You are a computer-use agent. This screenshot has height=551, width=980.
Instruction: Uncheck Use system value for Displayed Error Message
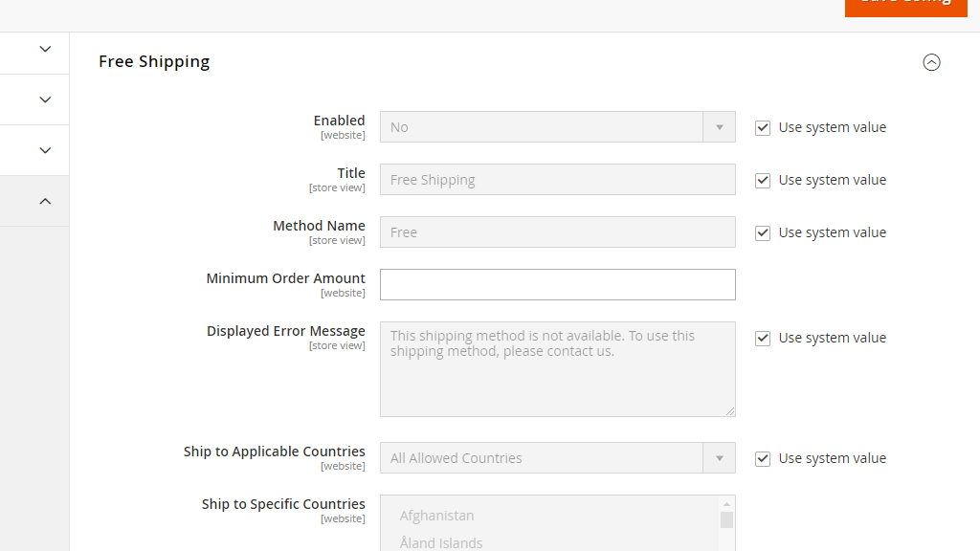click(x=763, y=338)
